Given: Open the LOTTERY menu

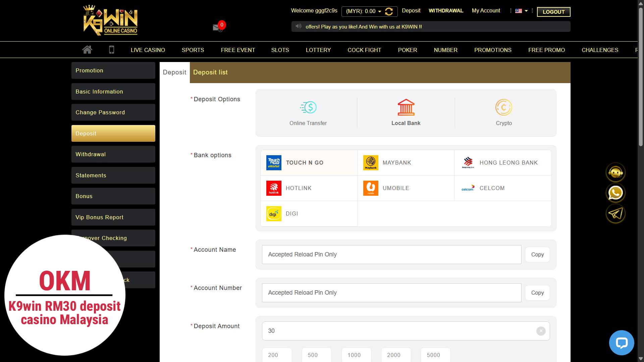Looking at the screenshot, I should click(318, 50).
